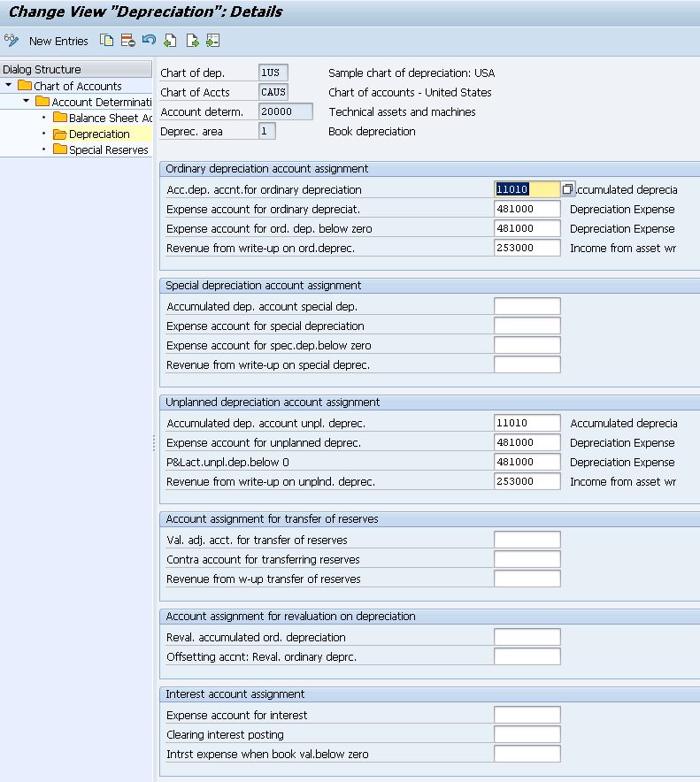Click the display/change toggle pencil icon
This screenshot has height=782, width=700.
click(x=12, y=41)
